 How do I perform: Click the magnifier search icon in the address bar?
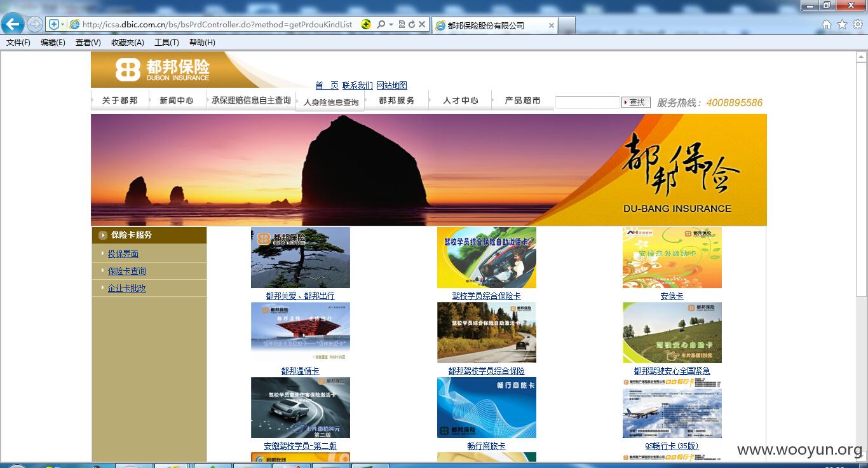pyautogui.click(x=381, y=24)
